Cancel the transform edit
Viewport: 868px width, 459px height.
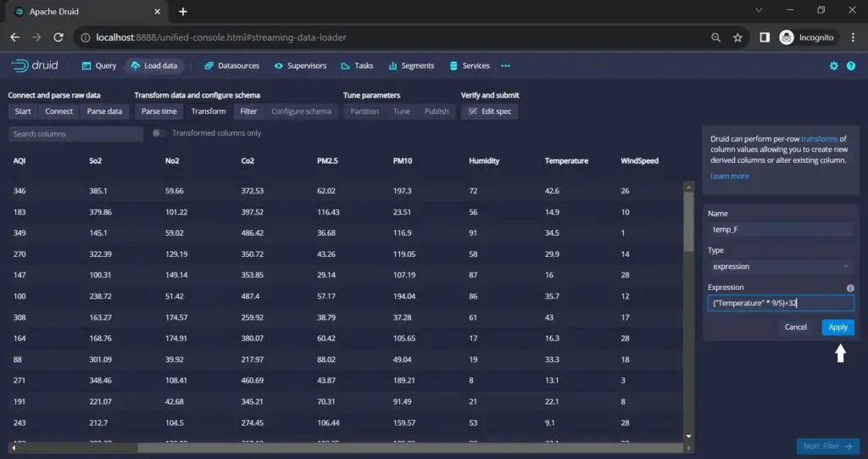click(795, 327)
